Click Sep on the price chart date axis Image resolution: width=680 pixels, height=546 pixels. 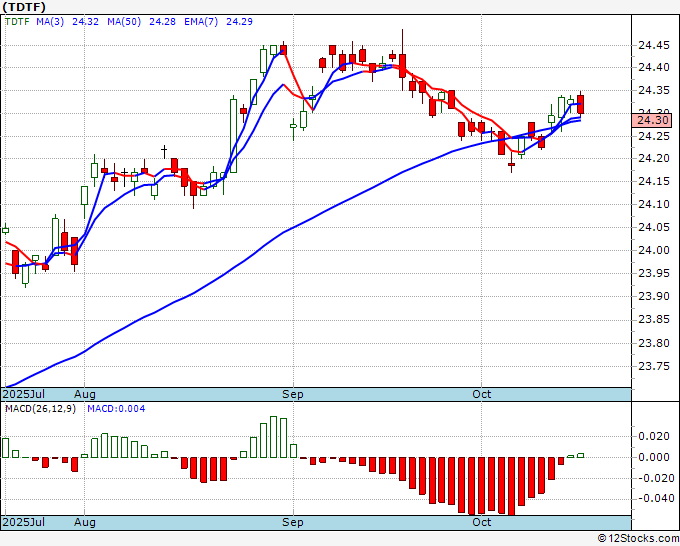[x=293, y=394]
